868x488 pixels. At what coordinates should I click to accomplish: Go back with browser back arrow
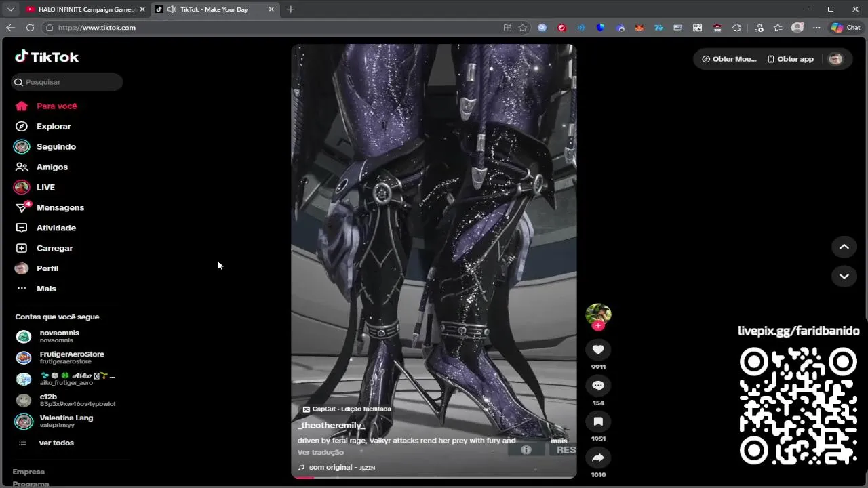coord(10,28)
